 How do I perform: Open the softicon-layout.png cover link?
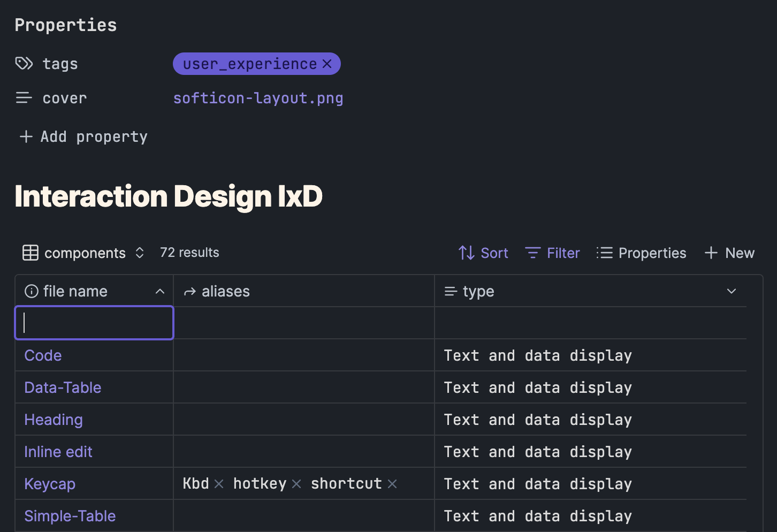point(258,98)
